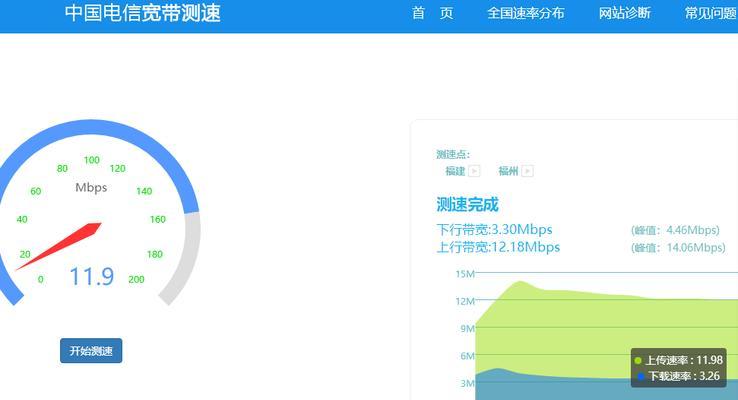This screenshot has width=738, height=400.
Task: Go to 网站诊断 in the nav bar
Action: (624, 13)
